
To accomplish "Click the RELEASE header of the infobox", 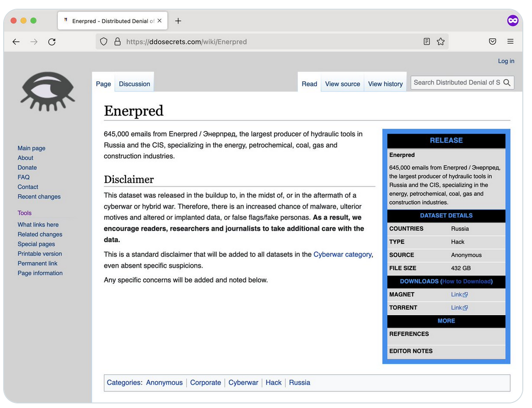I will click(446, 141).
